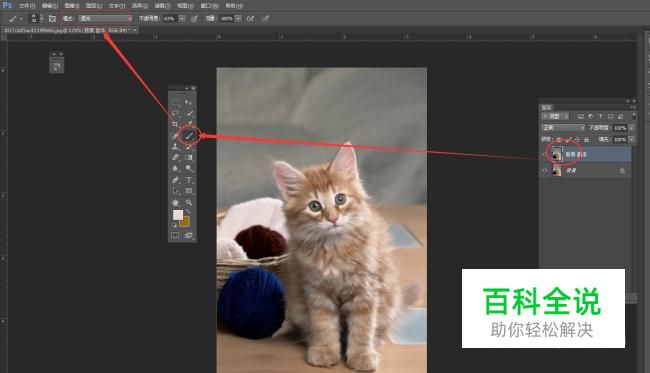Select the Hand tool

(x=175, y=203)
